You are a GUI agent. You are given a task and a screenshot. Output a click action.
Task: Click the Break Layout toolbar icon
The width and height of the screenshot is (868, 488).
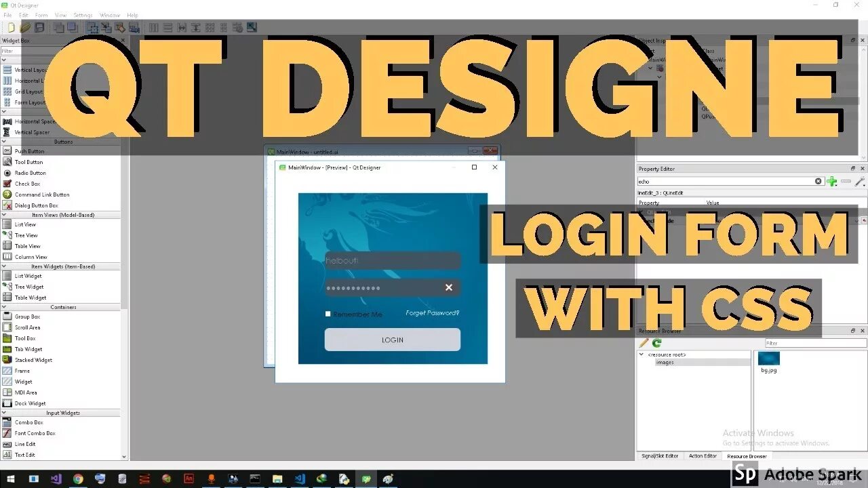[x=238, y=28]
